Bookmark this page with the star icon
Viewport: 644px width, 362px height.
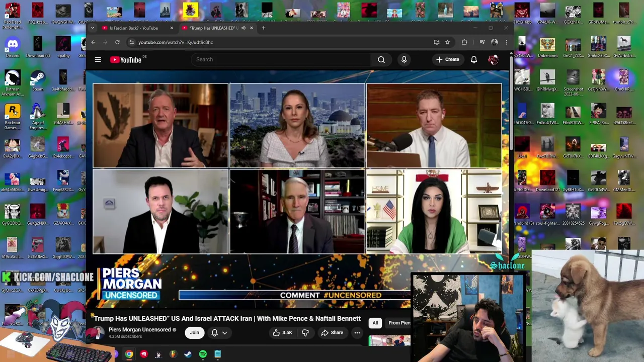447,42
